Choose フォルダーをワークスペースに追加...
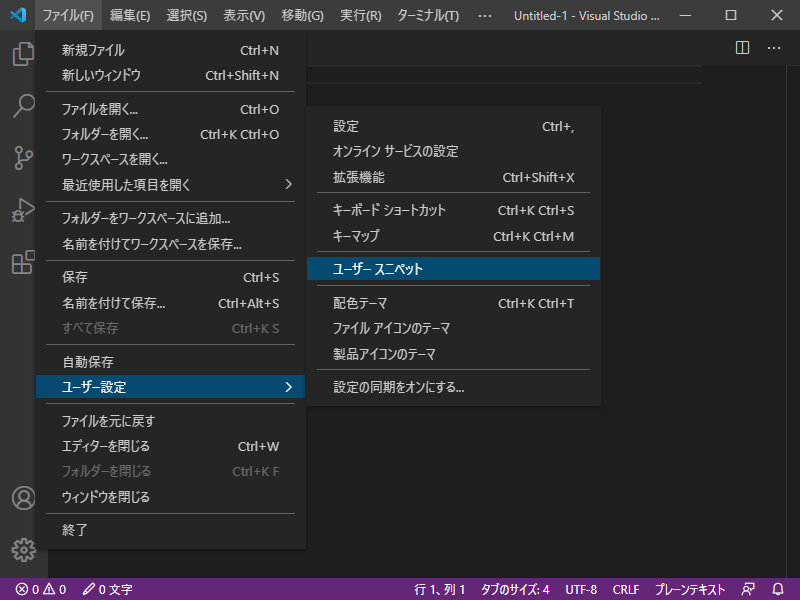 (x=170, y=218)
